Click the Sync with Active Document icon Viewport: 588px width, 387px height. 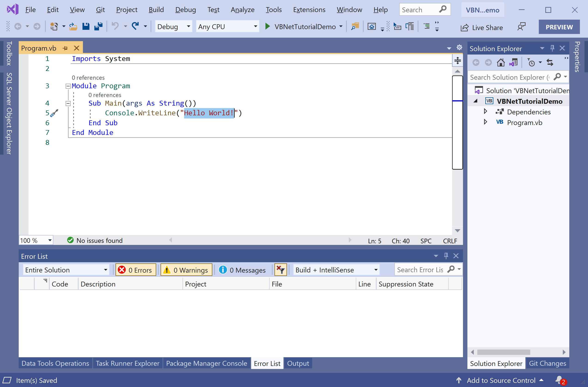tap(550, 63)
